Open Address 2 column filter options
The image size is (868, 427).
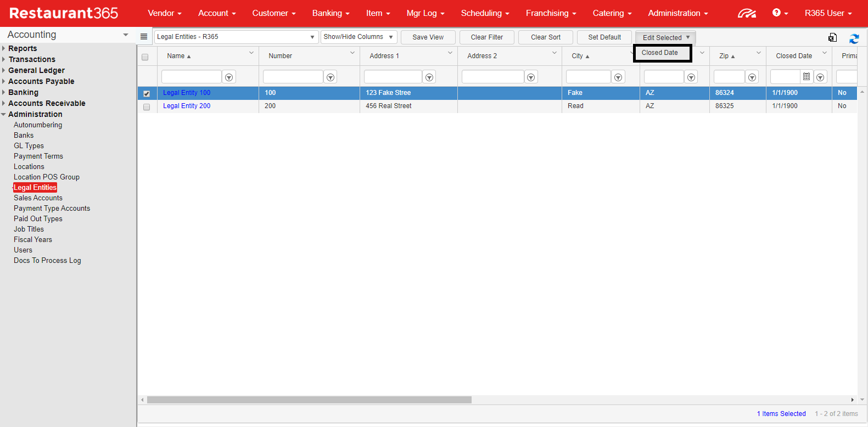point(531,77)
